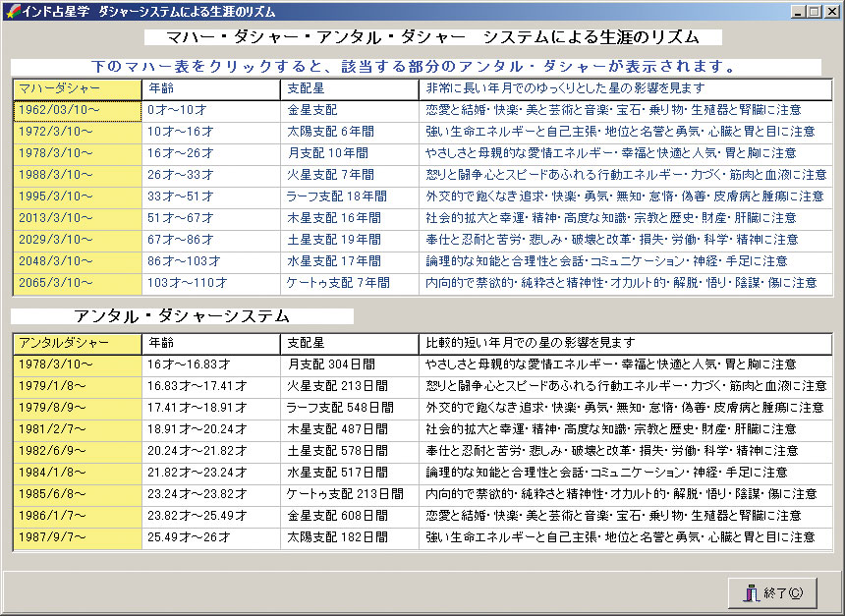Click the age cell 33才~51才
The image size is (845, 616).
[211, 197]
